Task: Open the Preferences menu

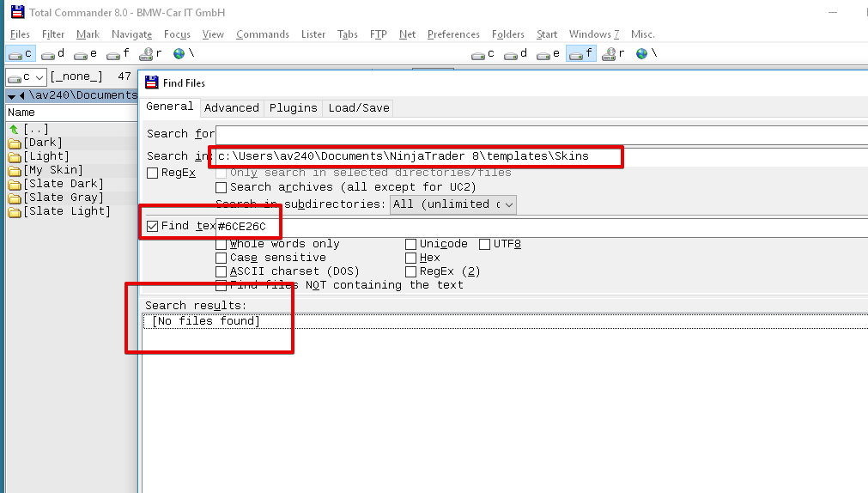Action: [x=453, y=34]
